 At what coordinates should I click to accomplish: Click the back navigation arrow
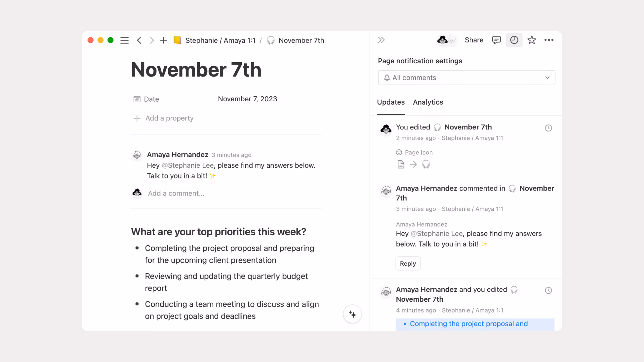pyautogui.click(x=139, y=40)
